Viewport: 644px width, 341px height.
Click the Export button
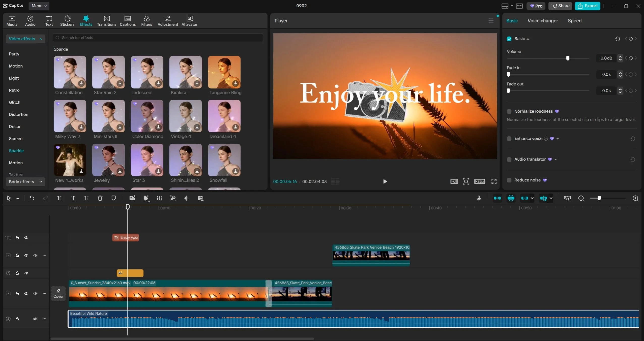(587, 6)
